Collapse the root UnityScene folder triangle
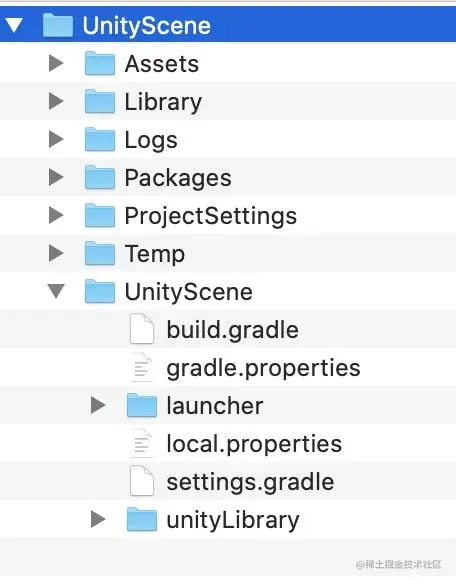This screenshot has height=584, width=456. tap(15, 25)
